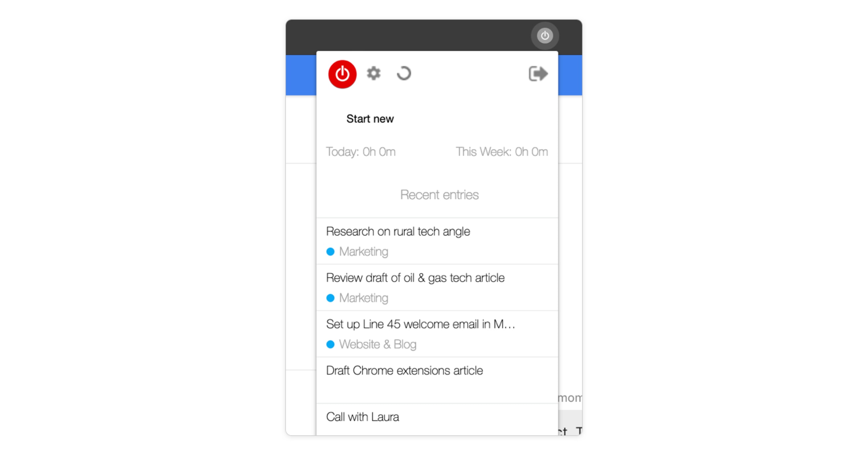868x455 pixels.
Task: Click the Website & Blog blue dot
Action: coord(330,344)
